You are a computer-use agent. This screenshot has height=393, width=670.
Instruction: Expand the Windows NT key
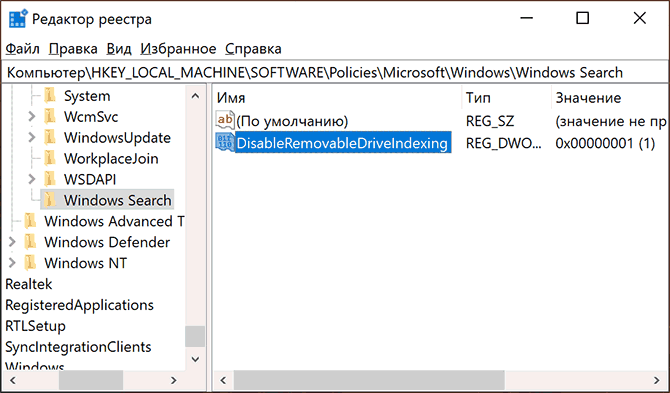12,263
